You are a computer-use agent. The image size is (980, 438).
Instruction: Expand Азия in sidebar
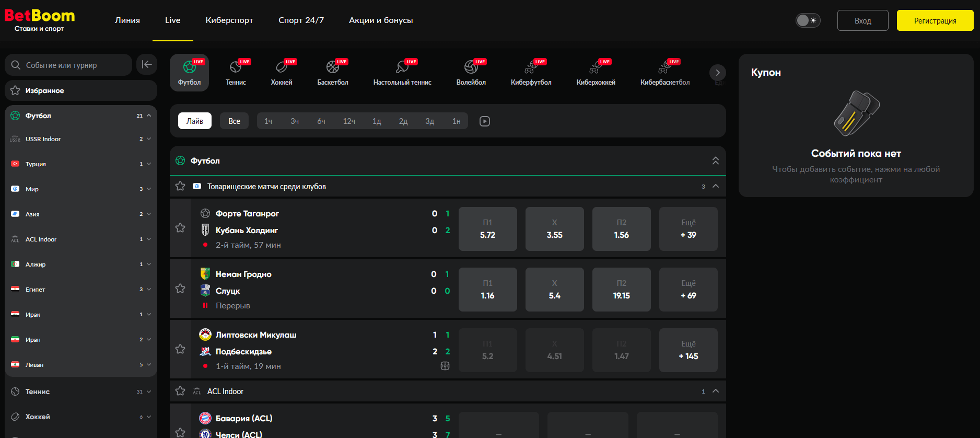click(149, 214)
